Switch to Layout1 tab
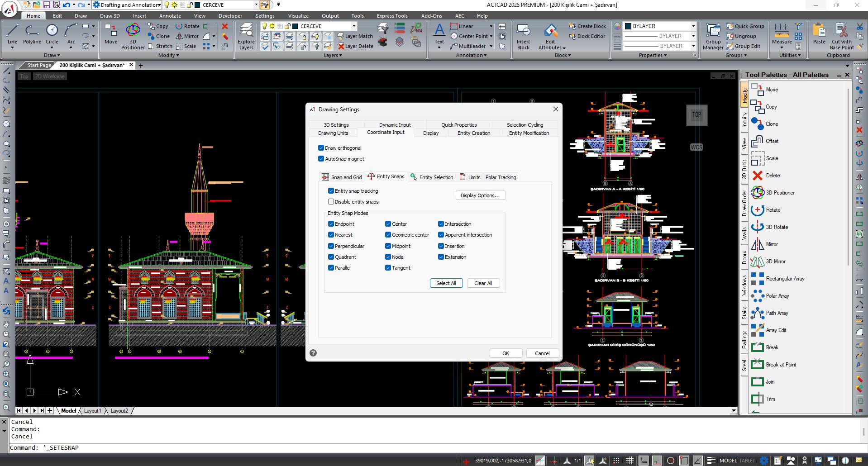Image resolution: width=868 pixels, height=466 pixels. pos(92,411)
